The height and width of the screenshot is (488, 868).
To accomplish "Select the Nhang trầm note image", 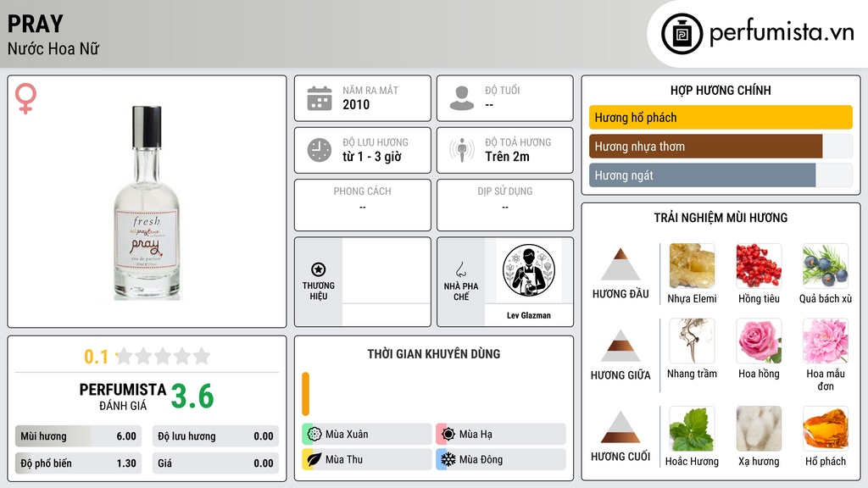I will pos(692,341).
